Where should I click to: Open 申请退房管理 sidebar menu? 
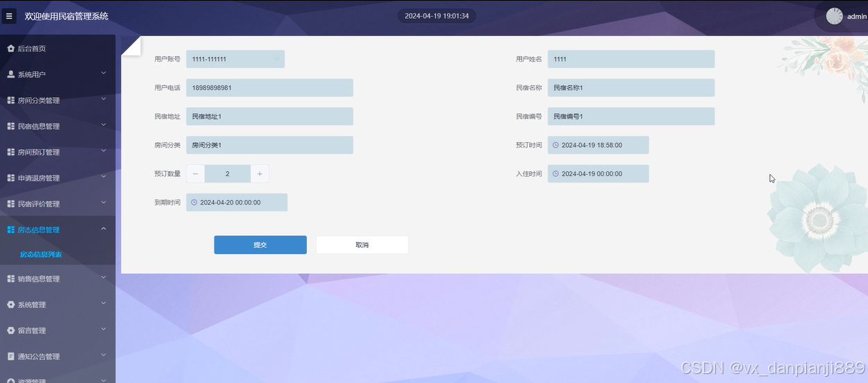pyautogui.click(x=58, y=178)
